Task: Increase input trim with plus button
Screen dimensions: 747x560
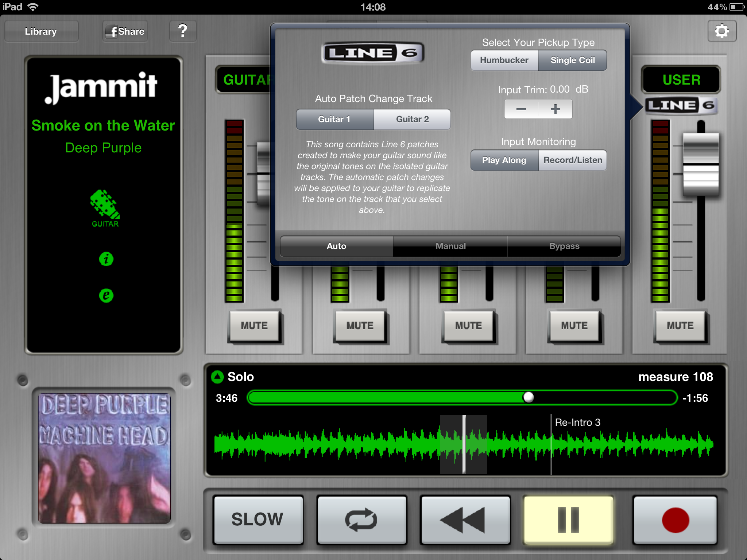Action: click(x=555, y=109)
